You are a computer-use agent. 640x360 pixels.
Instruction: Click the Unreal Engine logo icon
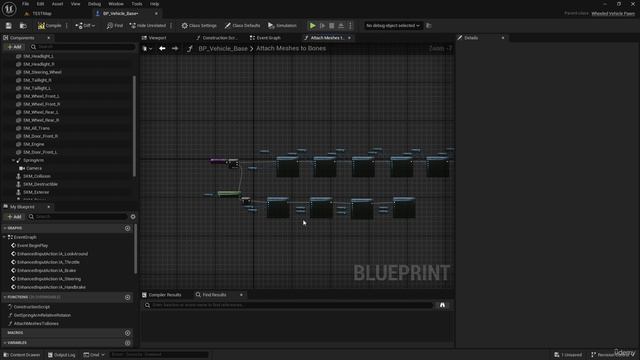tap(9, 9)
